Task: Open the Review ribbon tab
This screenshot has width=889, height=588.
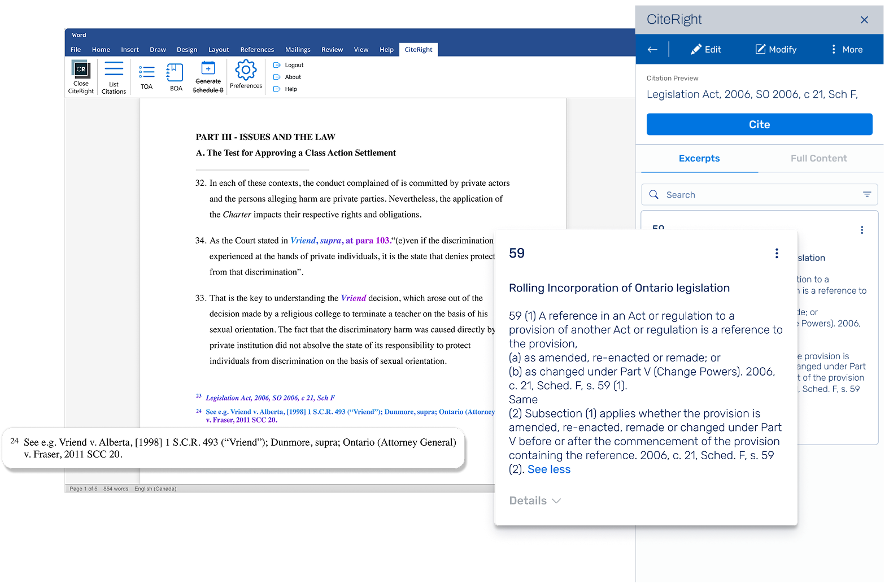Action: (332, 50)
